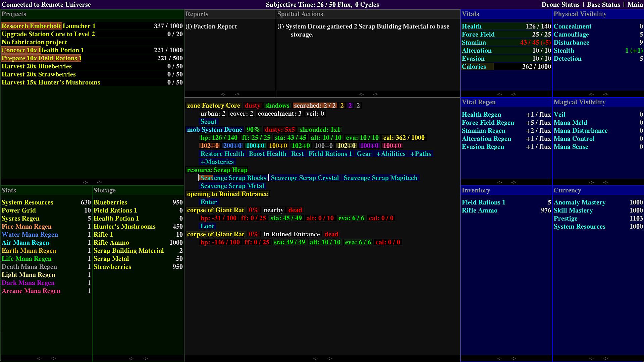Select Scavenge Scrap Crystal action
The height and width of the screenshot is (362, 644).
(305, 178)
